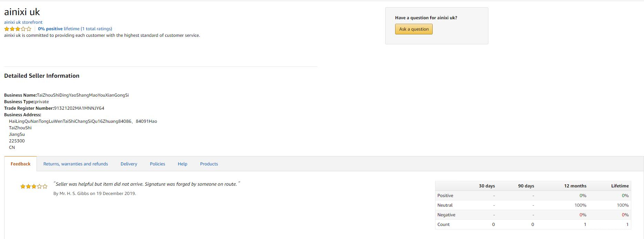
Task: Open the ainixi uk storefront link
Action: 23,22
